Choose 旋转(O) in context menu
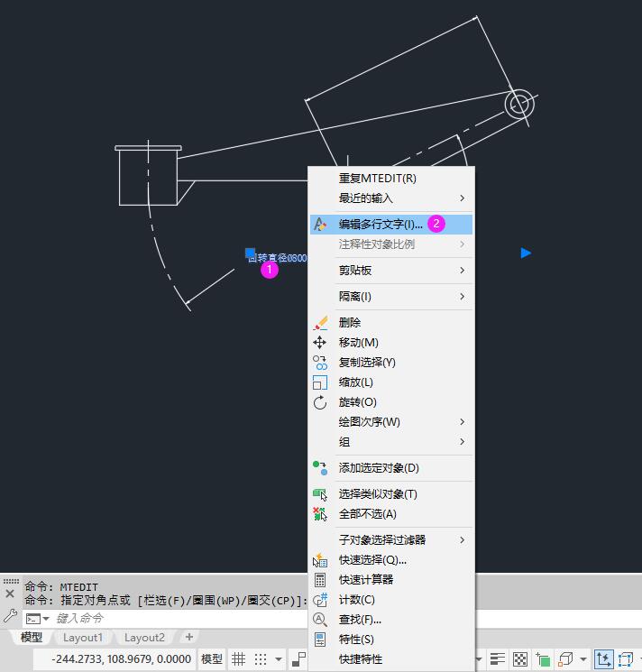The image size is (642, 672). pos(391,402)
